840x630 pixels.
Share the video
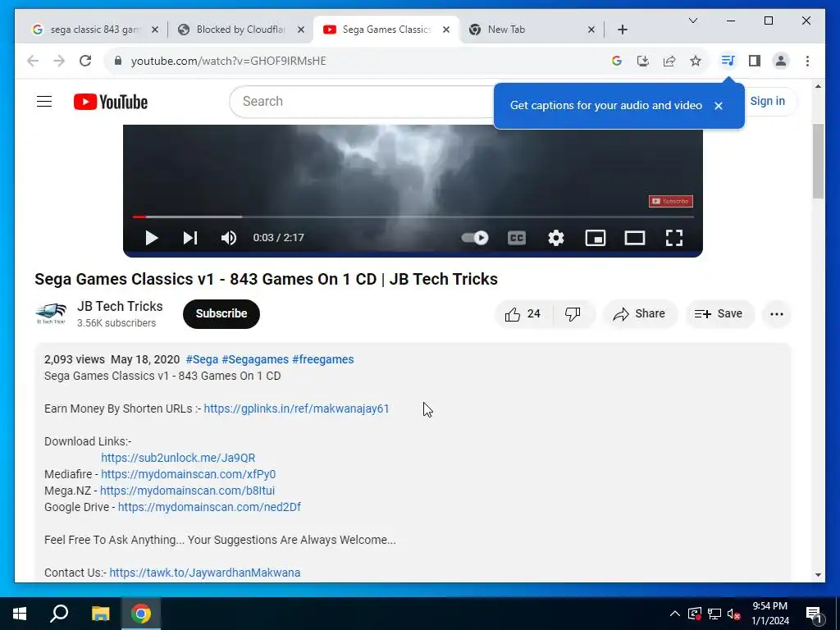click(640, 314)
